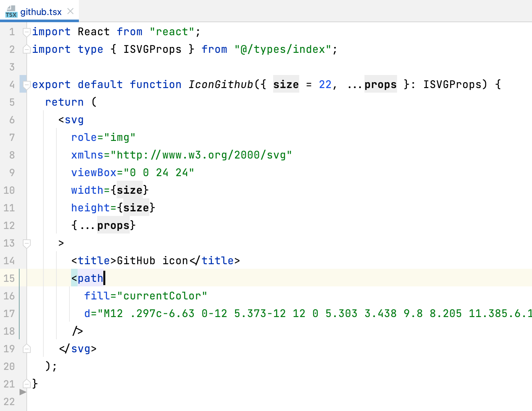Select the github.tsx editor tab

click(41, 12)
